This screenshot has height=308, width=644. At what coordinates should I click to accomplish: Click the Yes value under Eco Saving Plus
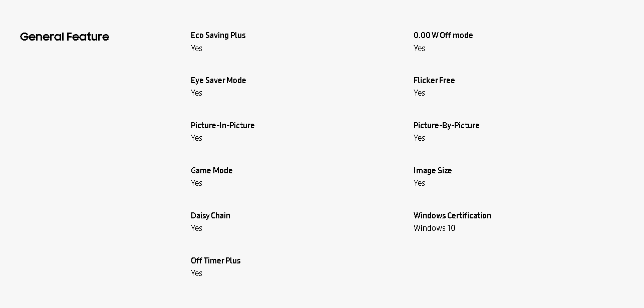(x=196, y=48)
